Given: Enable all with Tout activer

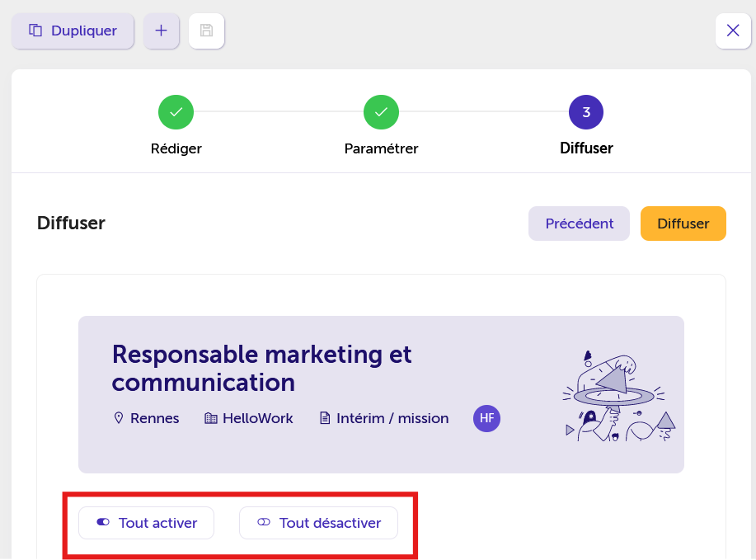Looking at the screenshot, I should tap(146, 523).
